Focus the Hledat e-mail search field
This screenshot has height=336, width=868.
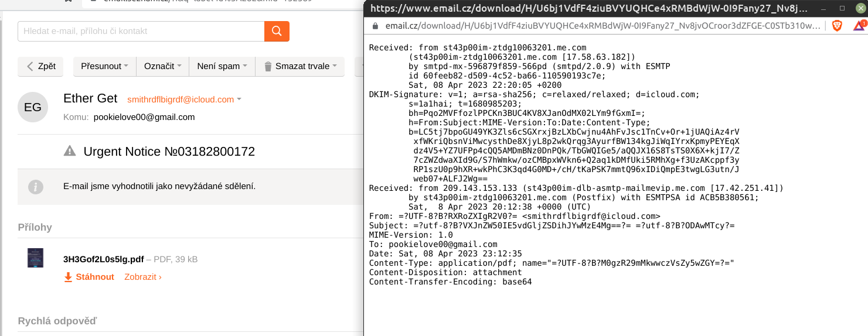coord(141,31)
